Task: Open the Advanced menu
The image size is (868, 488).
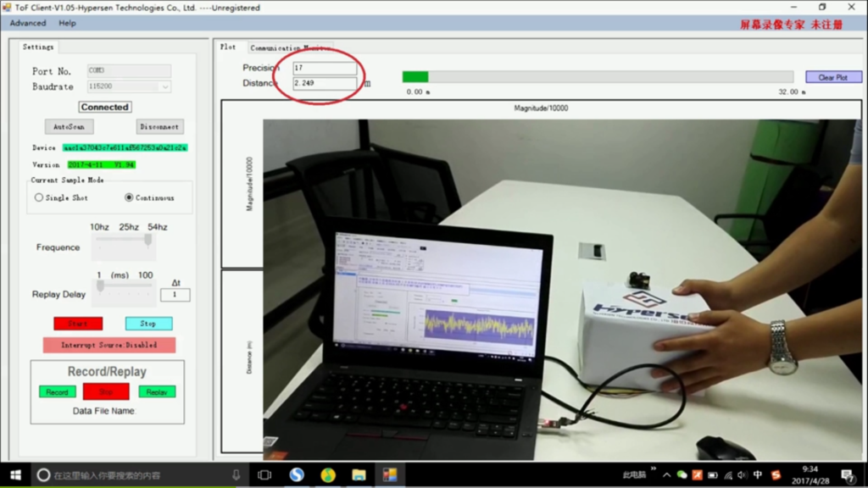Action: click(x=28, y=23)
